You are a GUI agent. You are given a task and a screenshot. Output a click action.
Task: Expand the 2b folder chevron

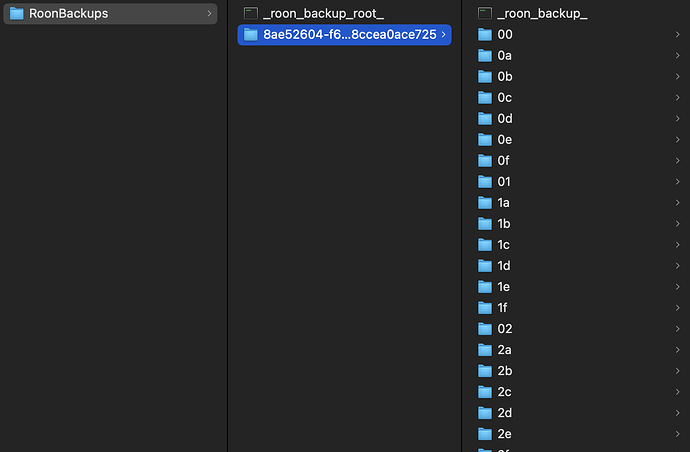tap(678, 371)
